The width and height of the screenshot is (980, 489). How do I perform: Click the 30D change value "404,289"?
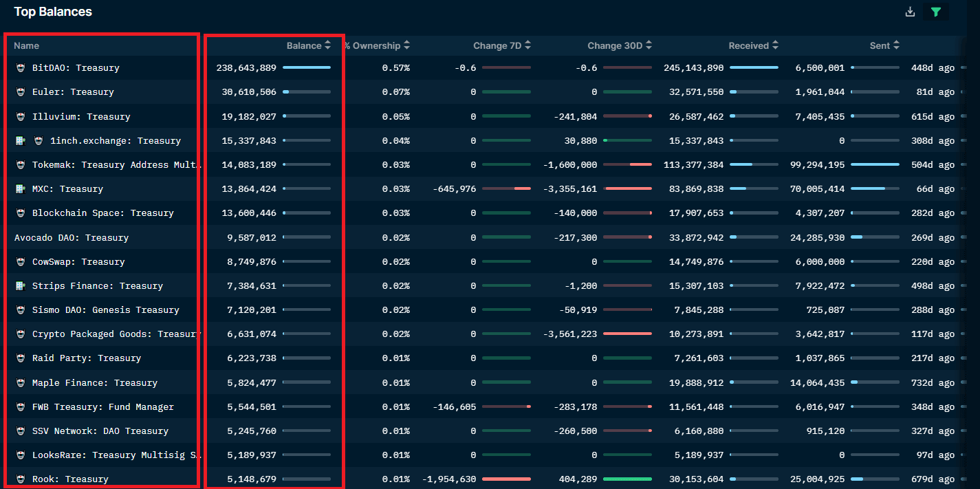(x=578, y=479)
